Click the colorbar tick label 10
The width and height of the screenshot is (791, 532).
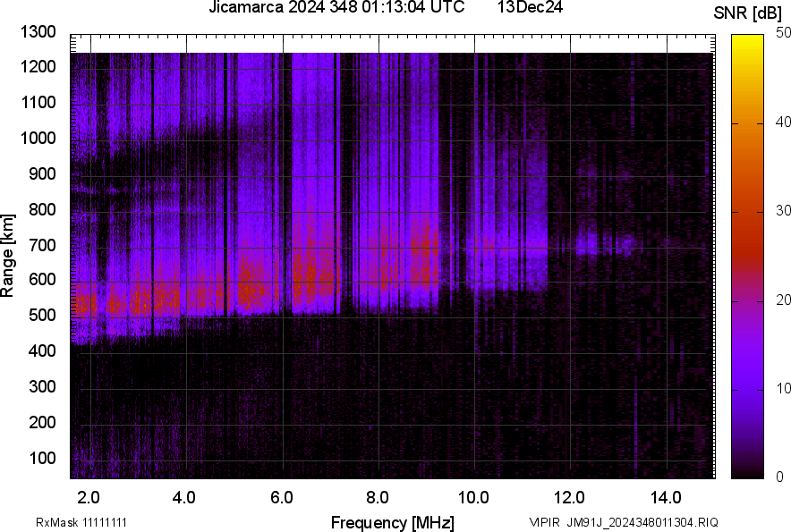click(x=784, y=388)
